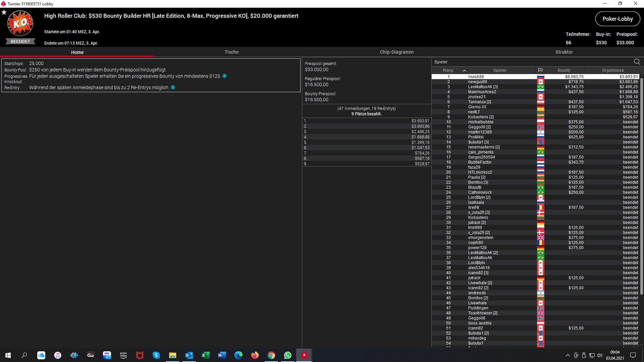Click the favorite star icon next to K.O. logo
Image resolution: width=644 pixels, height=362 pixels.
click(4, 12)
